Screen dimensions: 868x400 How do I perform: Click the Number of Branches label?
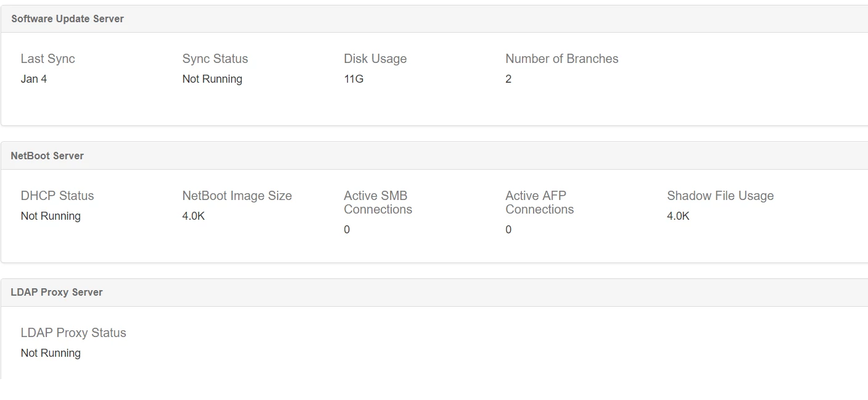click(x=561, y=59)
